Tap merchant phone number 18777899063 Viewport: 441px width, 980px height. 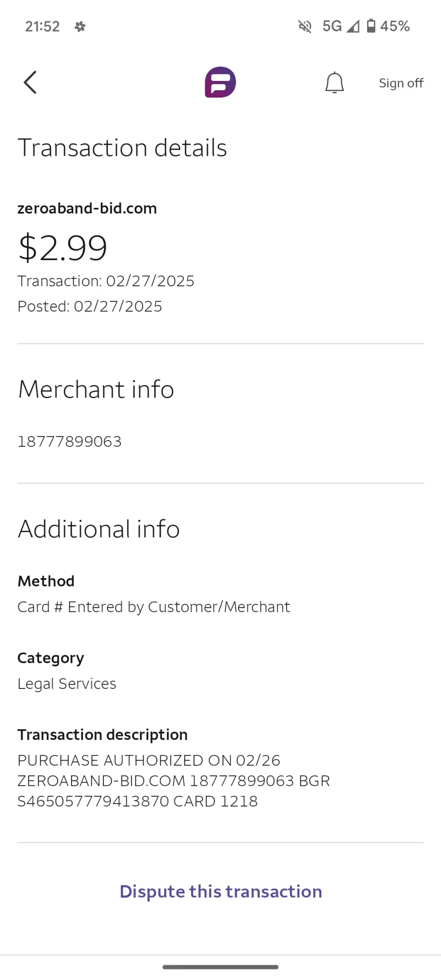tap(70, 441)
